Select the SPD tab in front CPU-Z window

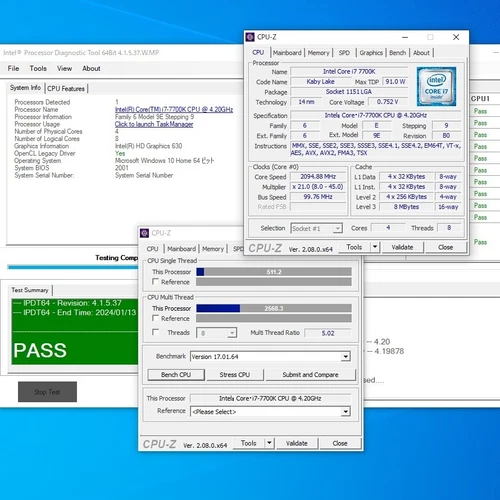(344, 53)
